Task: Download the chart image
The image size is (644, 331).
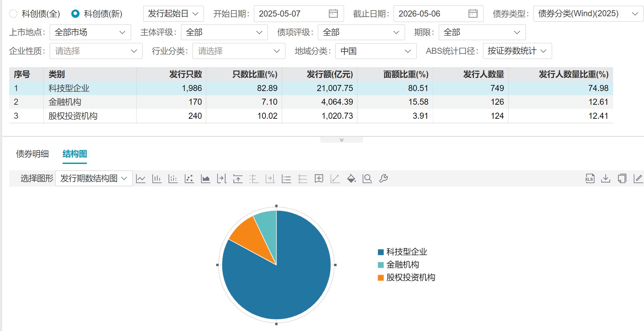Action: point(606,179)
